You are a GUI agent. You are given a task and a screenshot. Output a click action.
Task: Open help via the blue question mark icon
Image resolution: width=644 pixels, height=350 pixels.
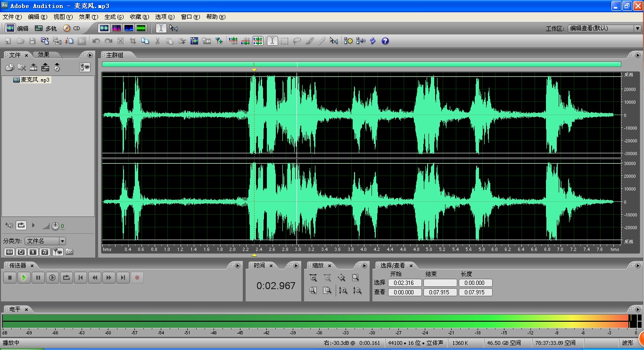coord(385,41)
